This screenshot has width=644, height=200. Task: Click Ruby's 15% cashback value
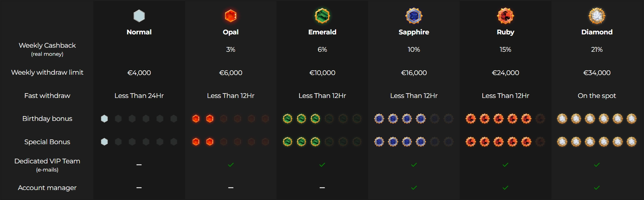(x=506, y=50)
